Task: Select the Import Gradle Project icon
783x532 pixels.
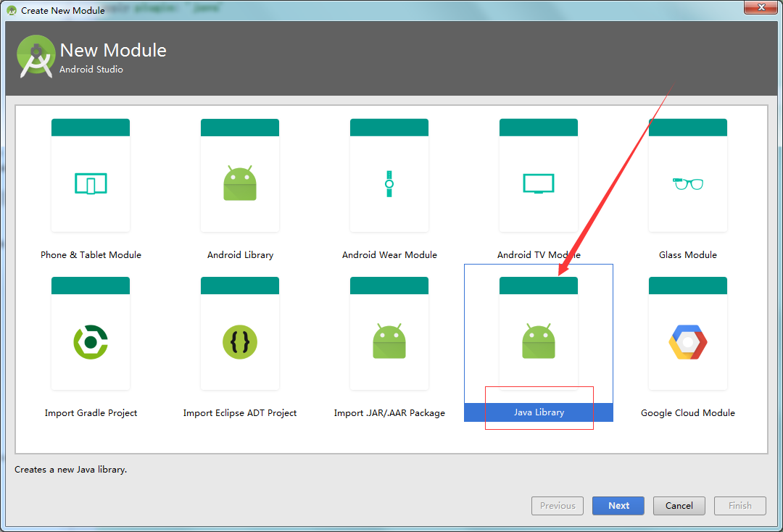Action: [91, 341]
